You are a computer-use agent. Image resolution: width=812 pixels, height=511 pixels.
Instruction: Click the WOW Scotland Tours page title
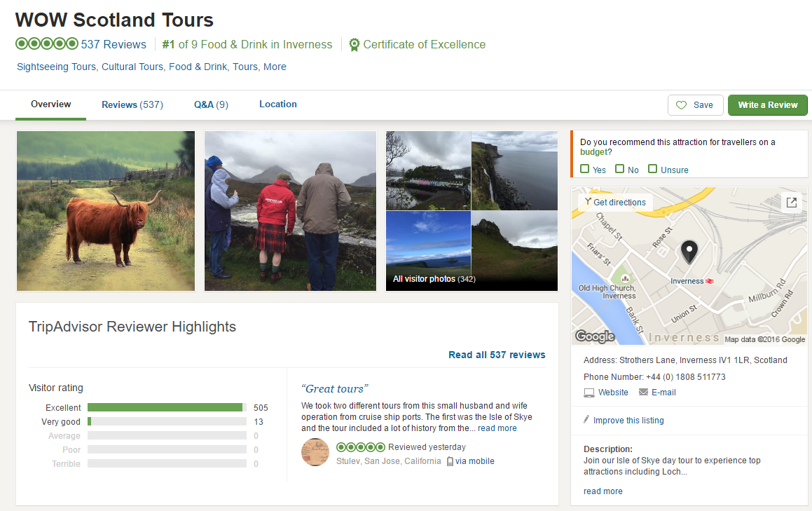pyautogui.click(x=114, y=20)
